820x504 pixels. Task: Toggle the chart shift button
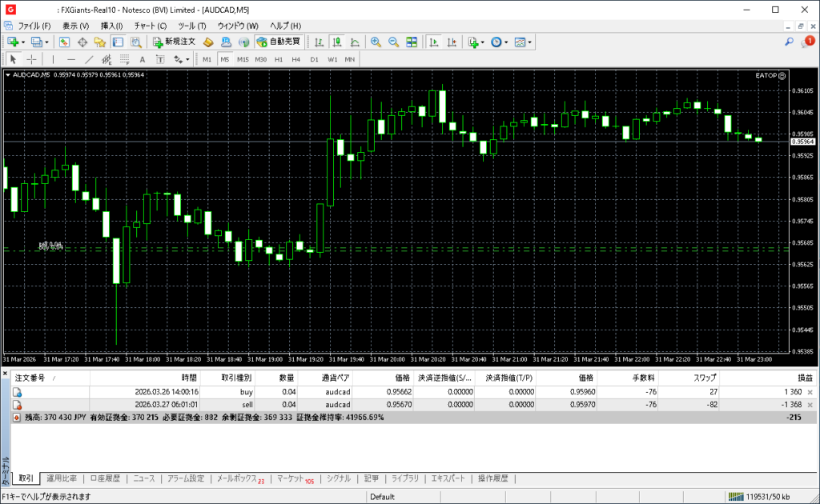[x=452, y=42]
